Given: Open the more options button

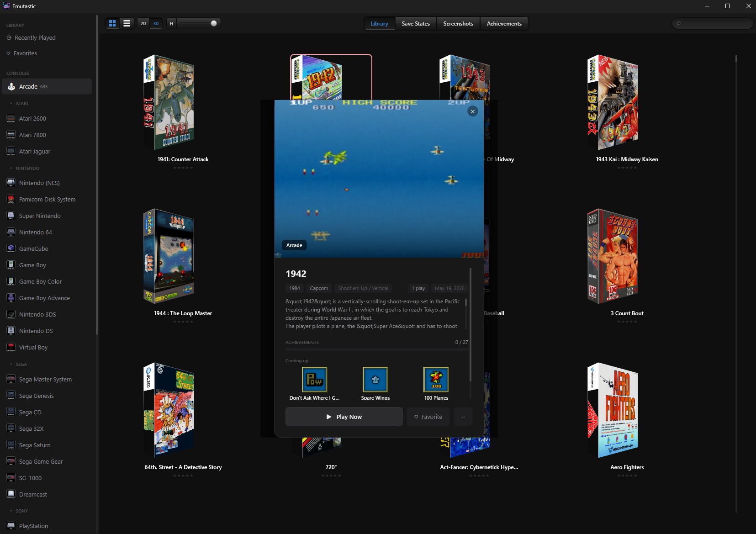Looking at the screenshot, I should pos(463,417).
